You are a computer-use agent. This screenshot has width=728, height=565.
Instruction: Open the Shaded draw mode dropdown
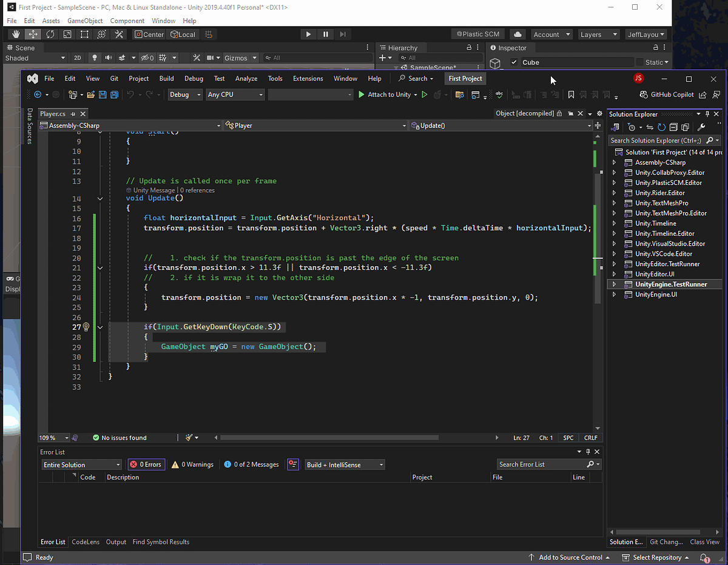tap(35, 58)
